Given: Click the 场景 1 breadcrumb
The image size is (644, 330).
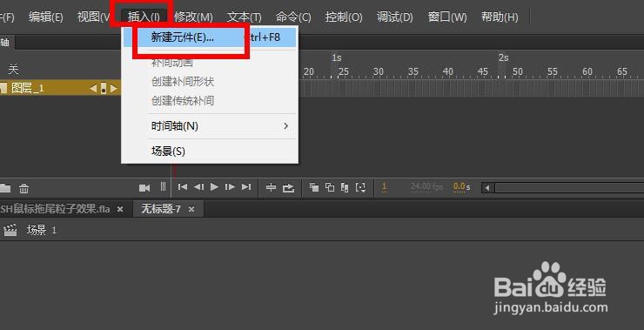Looking at the screenshot, I should tap(41, 230).
